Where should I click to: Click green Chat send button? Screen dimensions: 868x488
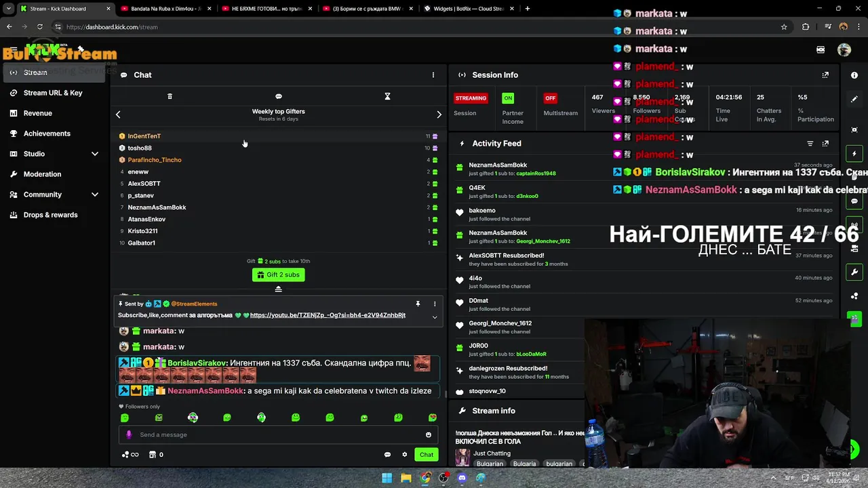click(x=426, y=455)
